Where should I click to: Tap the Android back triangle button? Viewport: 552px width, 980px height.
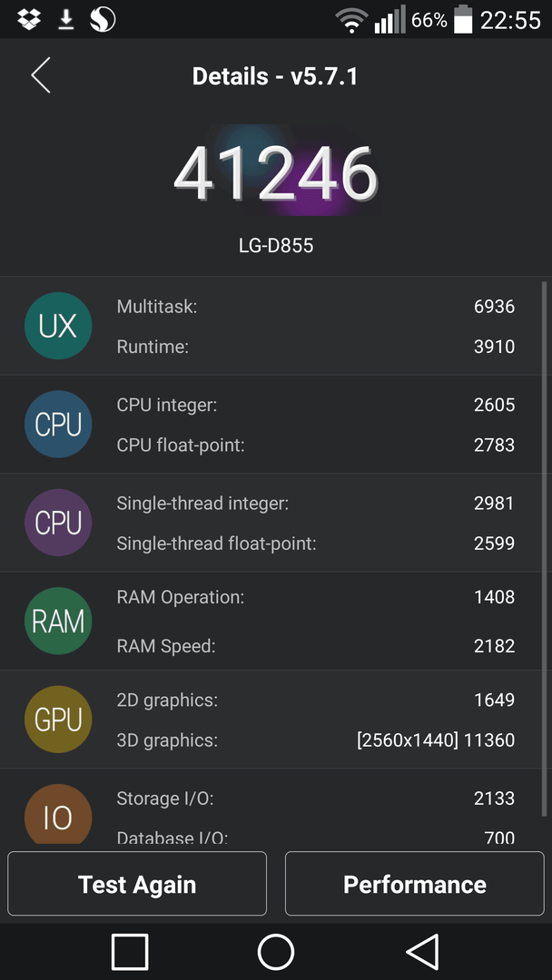tap(422, 952)
